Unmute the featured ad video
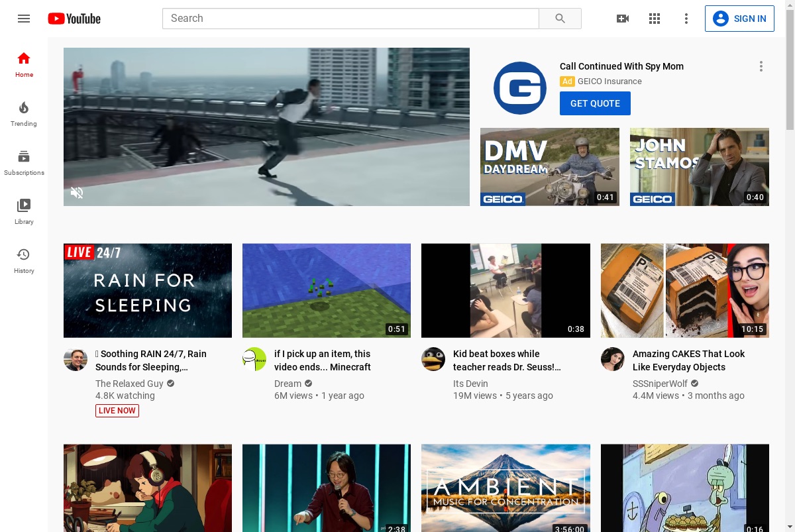This screenshot has width=795, height=532. (x=77, y=193)
